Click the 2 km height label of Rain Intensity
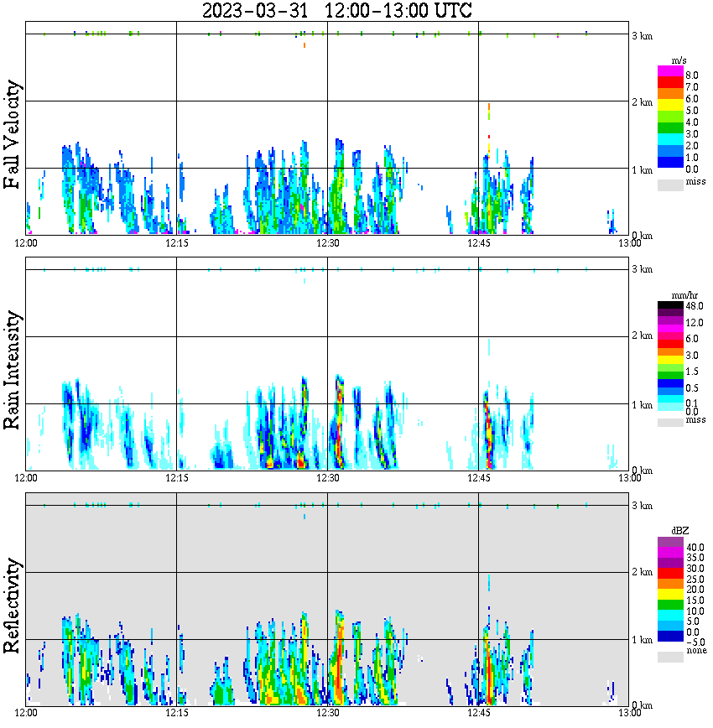This screenshot has width=713, height=728. [643, 336]
